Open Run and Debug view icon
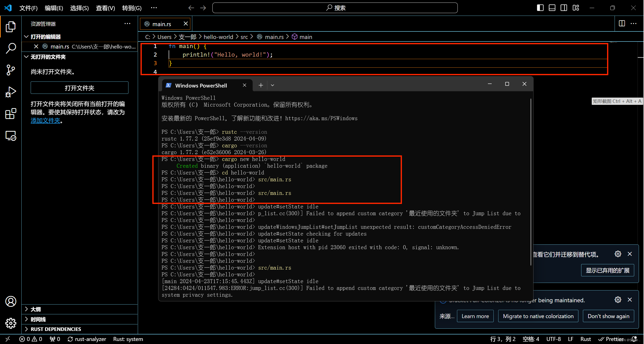Viewport: 644px width, 344px height. pos(11,92)
